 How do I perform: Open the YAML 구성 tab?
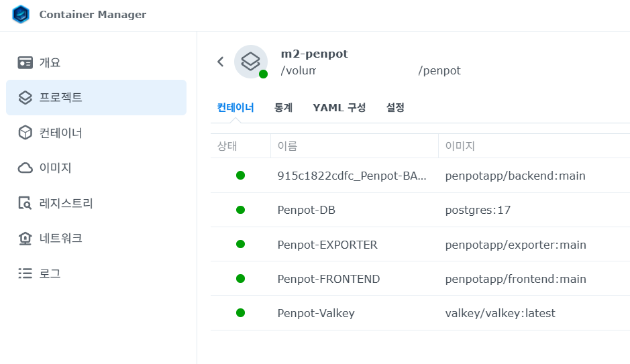tap(339, 107)
